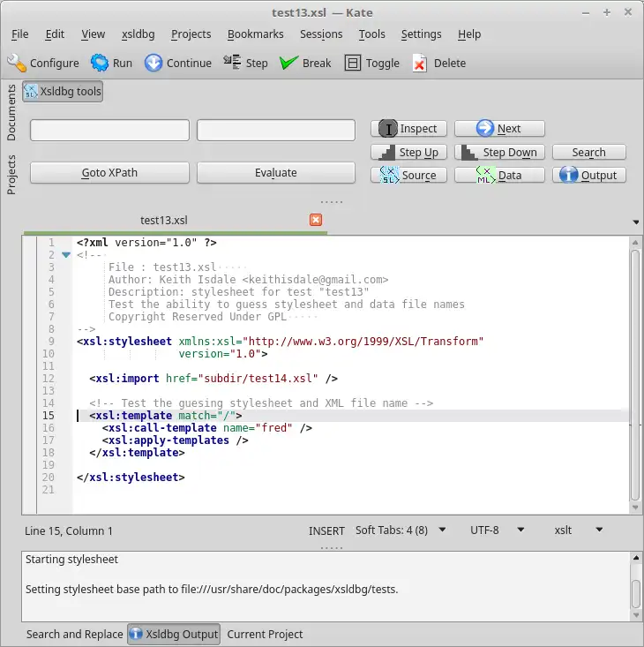Toggle the Xsldbg Output bottom panel
Image resolution: width=644 pixels, height=647 pixels.
174,634
